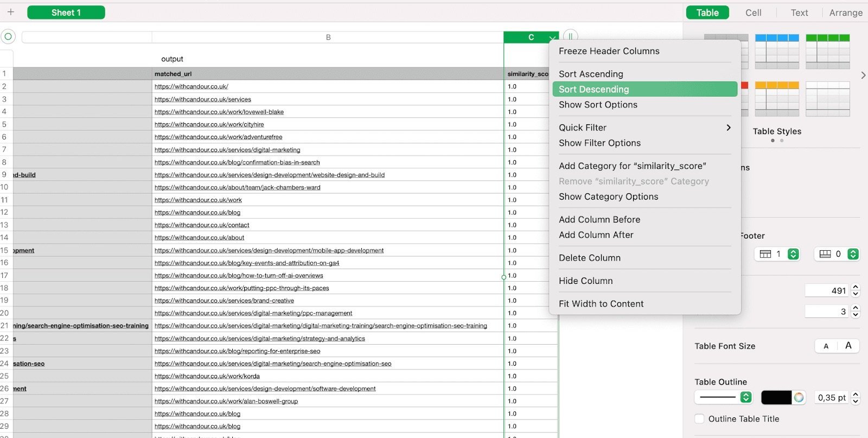Choose Delete Column
The height and width of the screenshot is (438, 868).
[x=644, y=258]
